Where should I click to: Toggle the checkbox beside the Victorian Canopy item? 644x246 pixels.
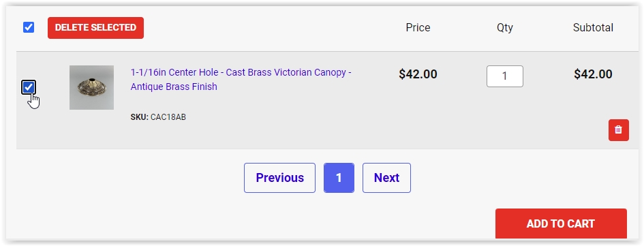tap(29, 87)
